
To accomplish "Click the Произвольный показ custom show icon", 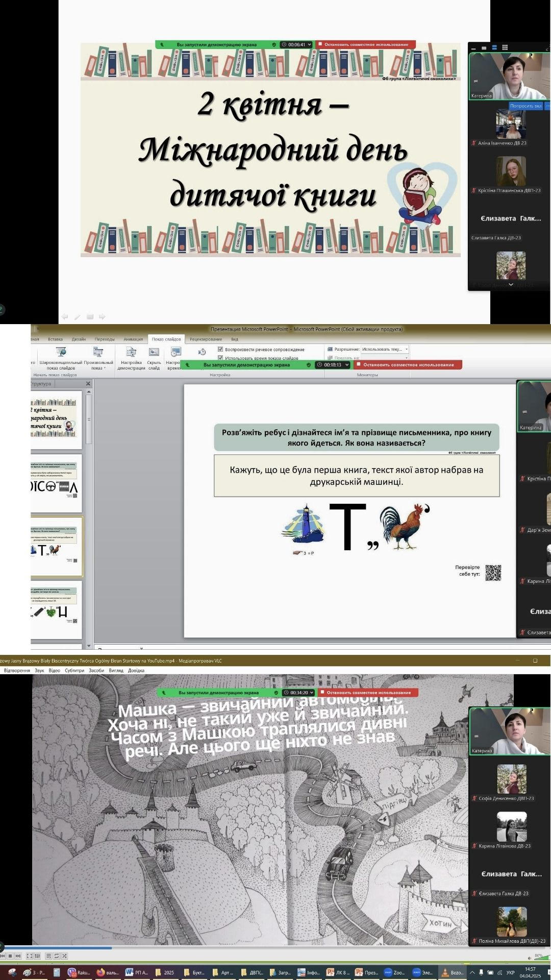I will pyautogui.click(x=98, y=352).
